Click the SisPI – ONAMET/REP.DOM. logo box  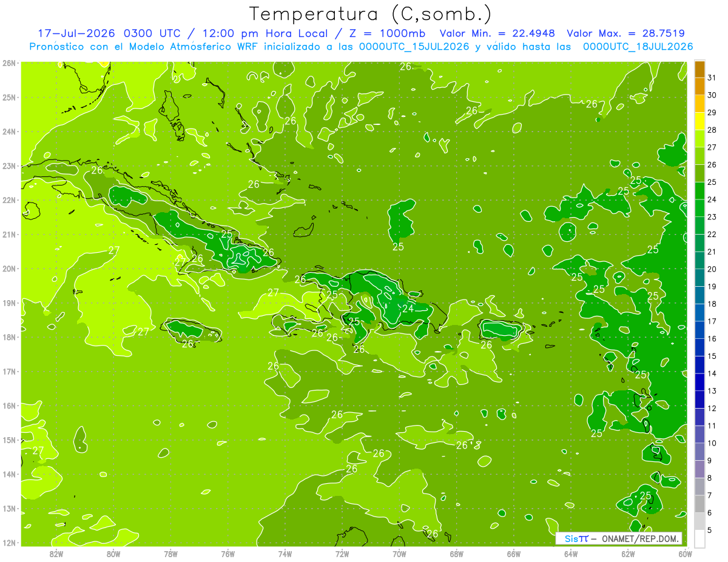point(619,538)
